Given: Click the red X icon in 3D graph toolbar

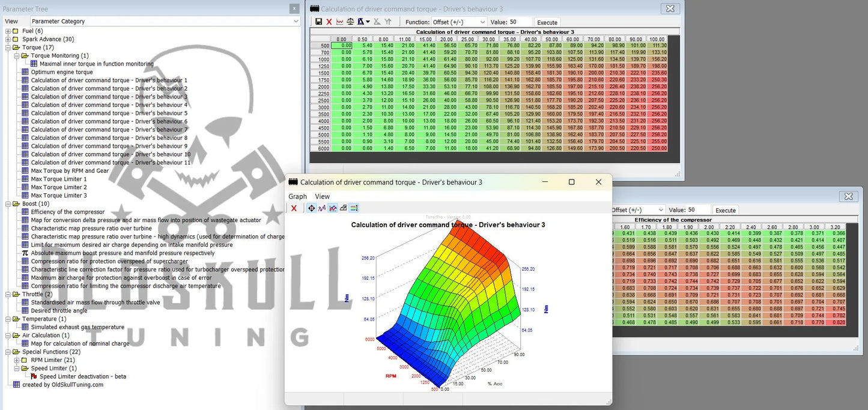Looking at the screenshot, I should (x=294, y=208).
